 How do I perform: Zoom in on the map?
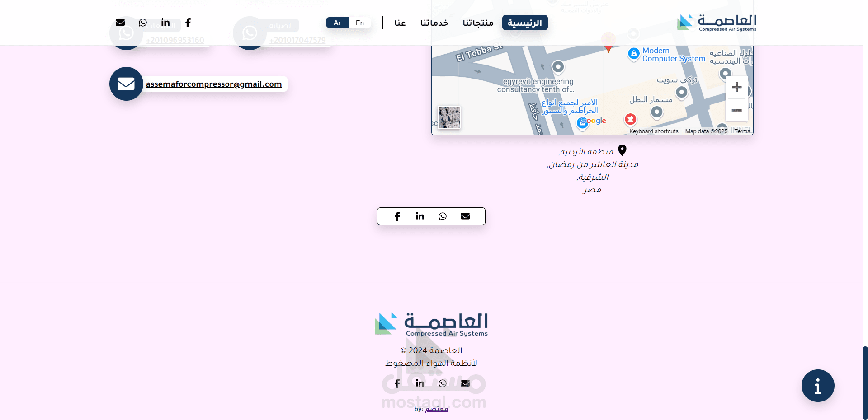[737, 87]
